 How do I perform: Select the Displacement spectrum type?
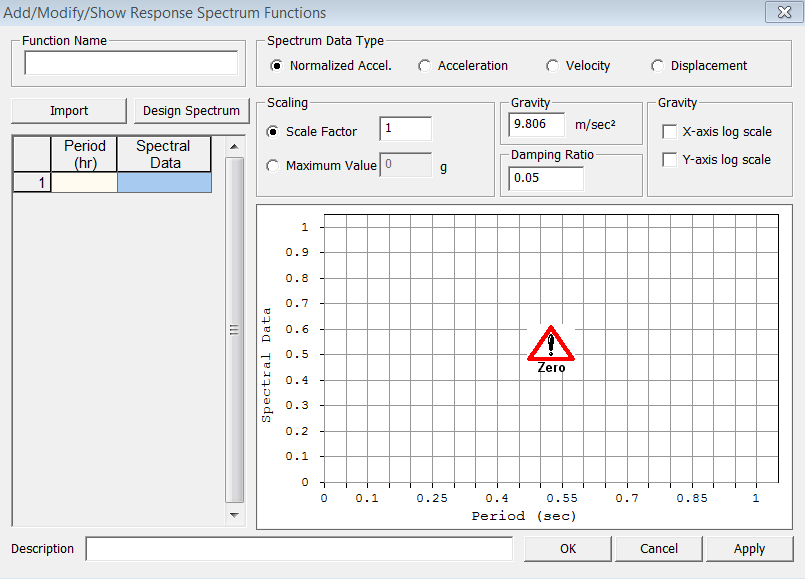coord(657,65)
